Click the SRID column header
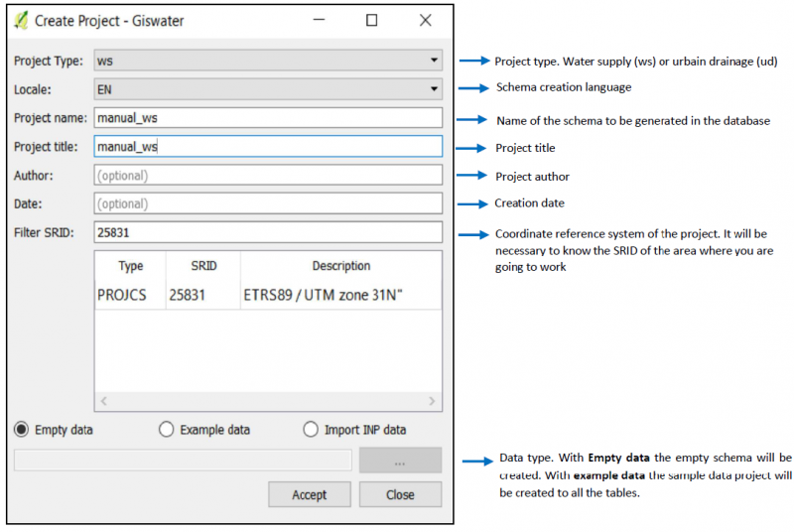The height and width of the screenshot is (532, 794). 202,266
